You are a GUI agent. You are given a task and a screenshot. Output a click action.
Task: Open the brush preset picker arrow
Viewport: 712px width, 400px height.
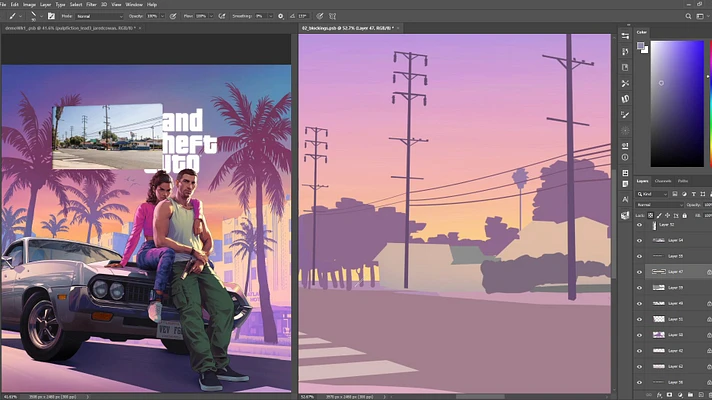click(x=41, y=16)
